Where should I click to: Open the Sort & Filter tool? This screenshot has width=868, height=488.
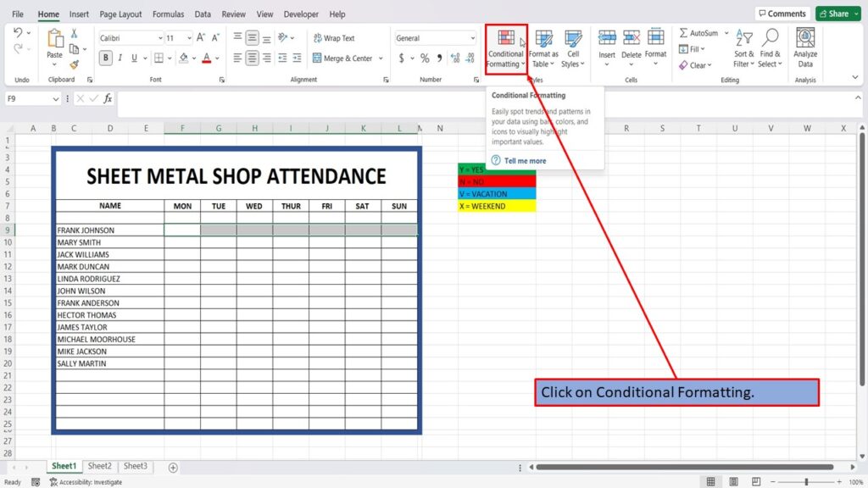(744, 48)
